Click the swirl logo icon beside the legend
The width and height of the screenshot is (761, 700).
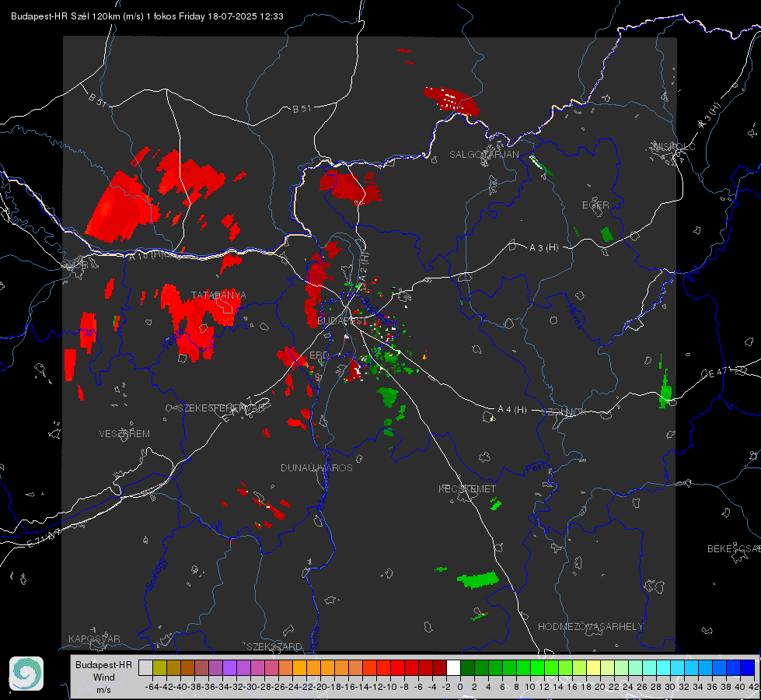[26, 674]
